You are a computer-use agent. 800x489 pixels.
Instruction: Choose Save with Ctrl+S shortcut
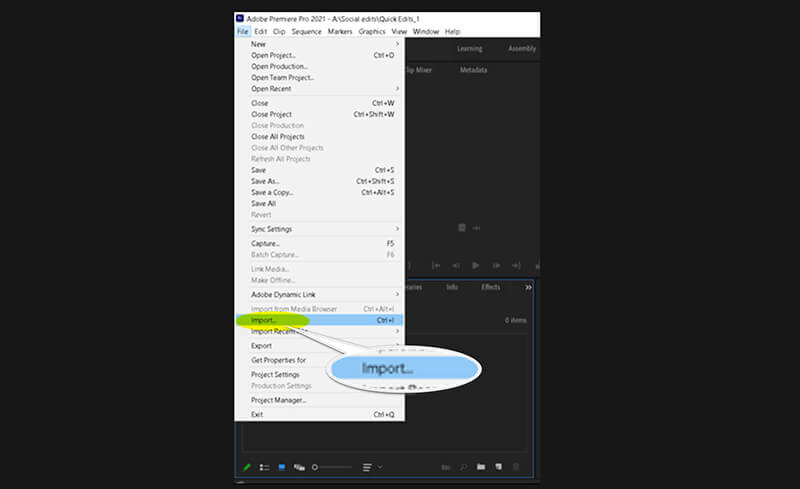click(319, 170)
